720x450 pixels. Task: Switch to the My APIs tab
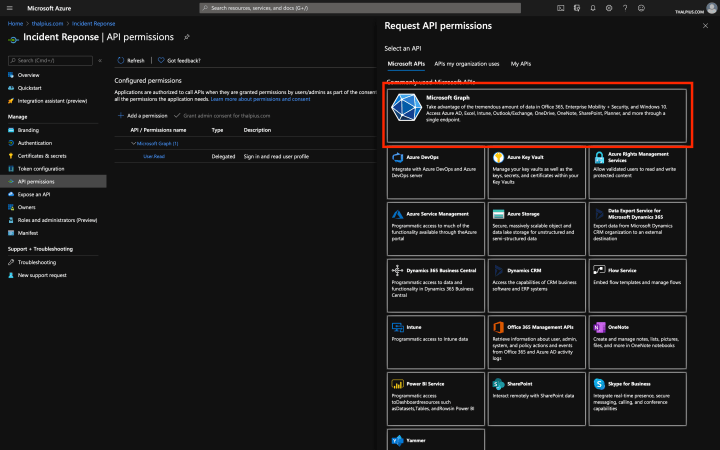521,63
